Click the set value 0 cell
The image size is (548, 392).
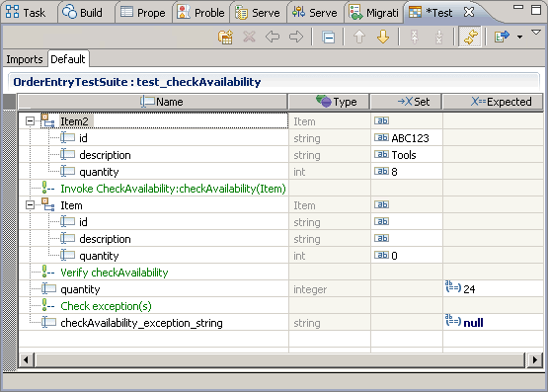click(406, 256)
